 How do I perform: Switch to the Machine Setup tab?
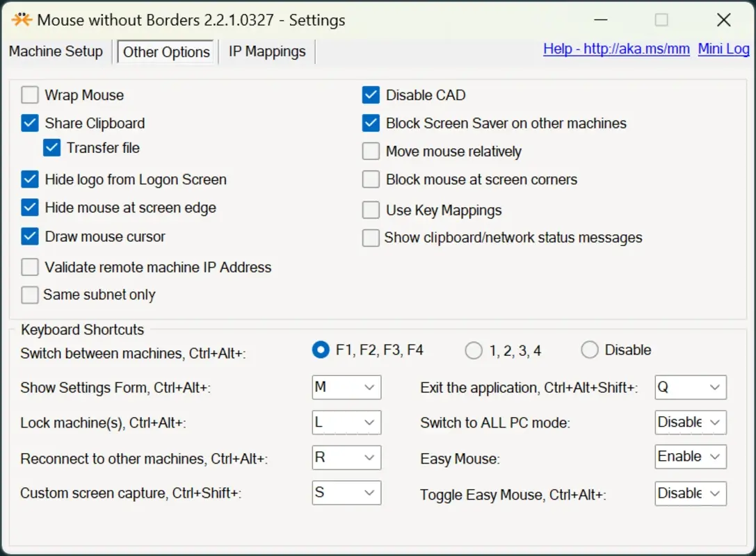(56, 51)
